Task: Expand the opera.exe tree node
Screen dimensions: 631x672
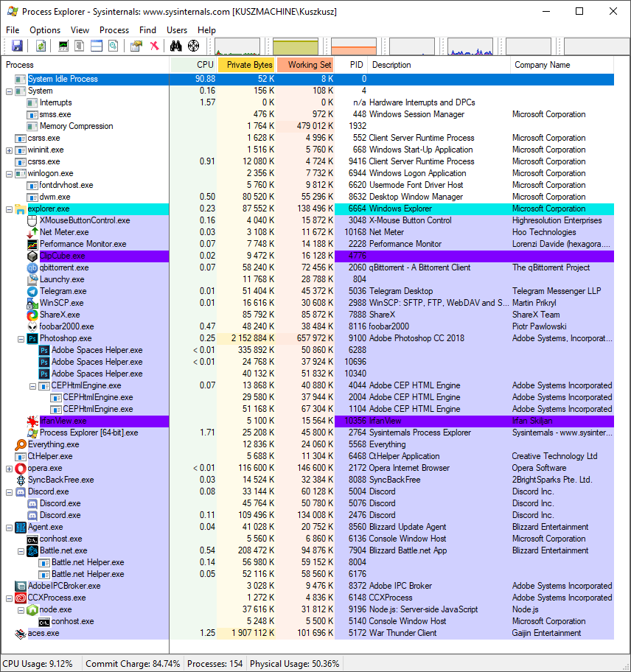Action: [x=9, y=469]
